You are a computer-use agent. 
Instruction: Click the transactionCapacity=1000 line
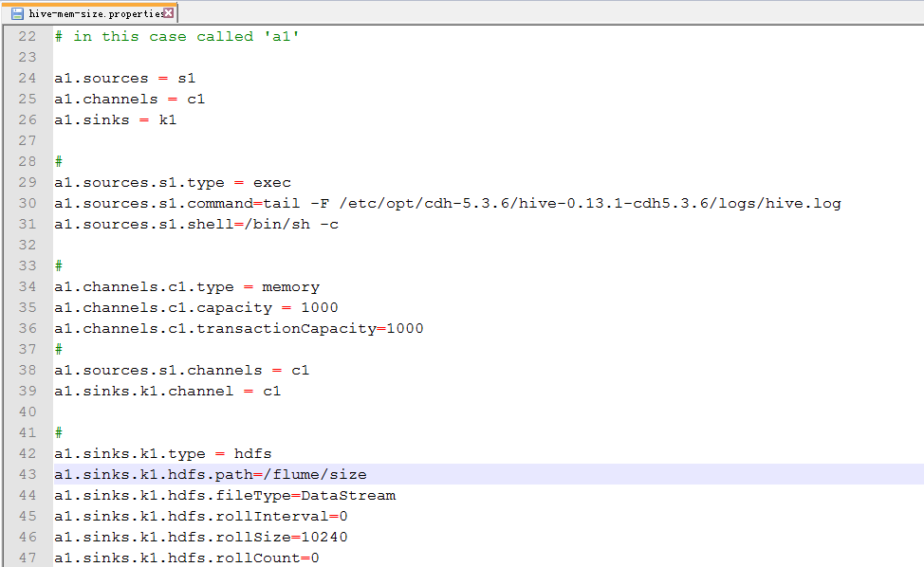click(x=239, y=329)
